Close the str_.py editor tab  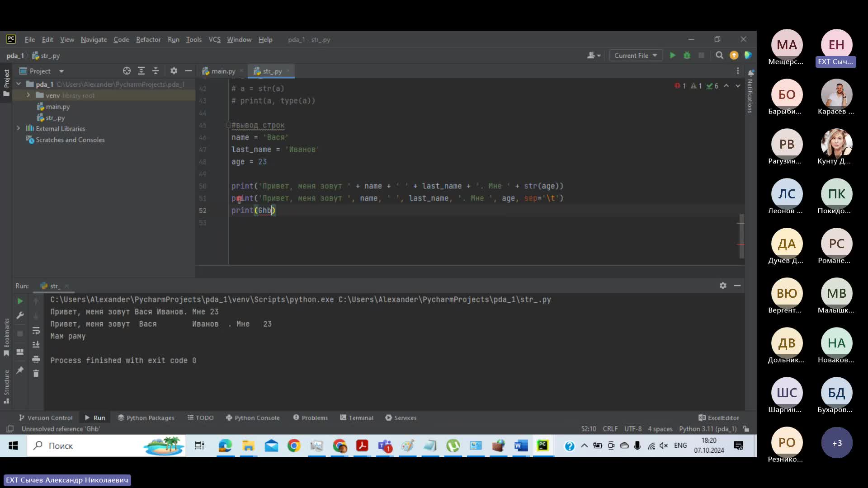[288, 71]
